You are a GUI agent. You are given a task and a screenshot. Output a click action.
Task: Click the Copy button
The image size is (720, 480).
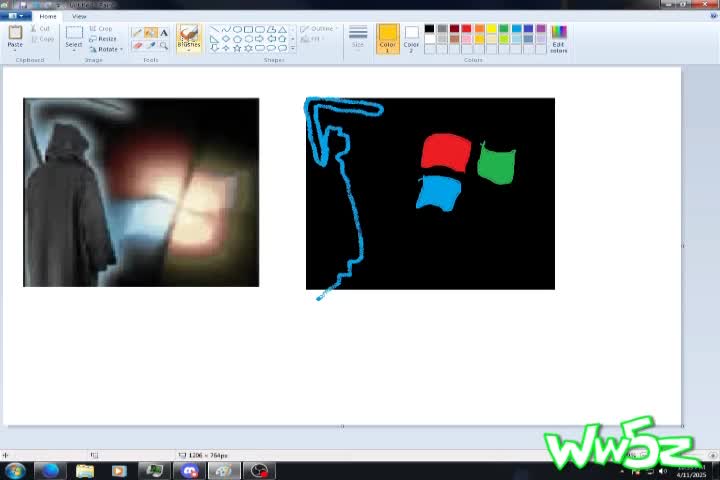pyautogui.click(x=43, y=39)
